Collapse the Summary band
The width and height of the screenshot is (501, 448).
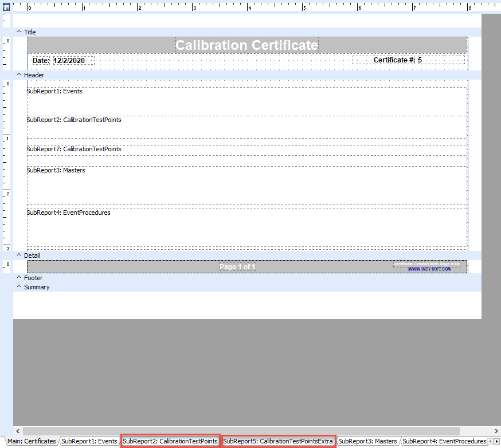tap(18, 287)
